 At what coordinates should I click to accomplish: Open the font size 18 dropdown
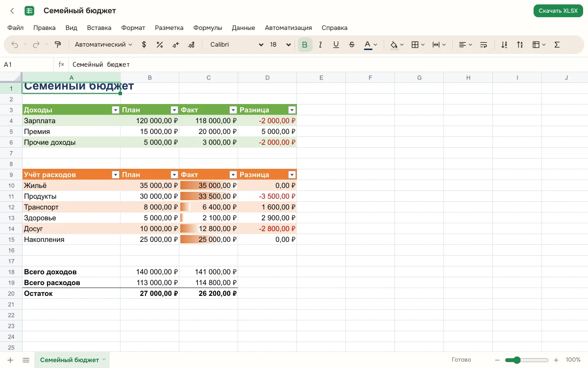(280, 45)
